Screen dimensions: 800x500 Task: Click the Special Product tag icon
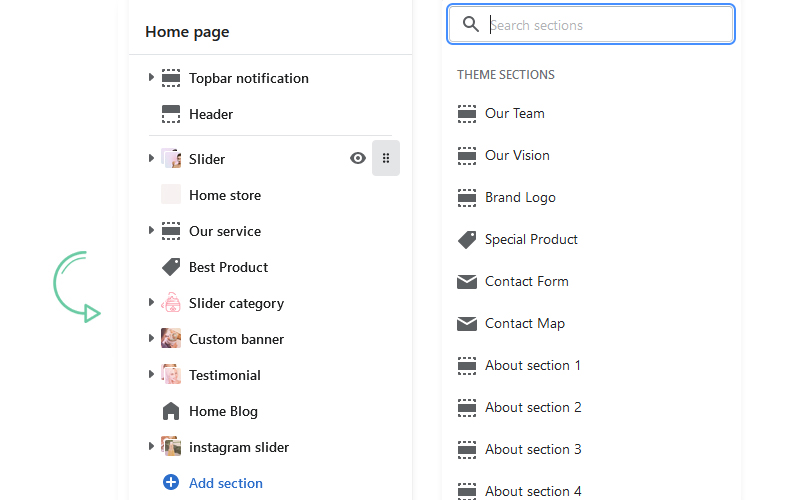(467, 240)
